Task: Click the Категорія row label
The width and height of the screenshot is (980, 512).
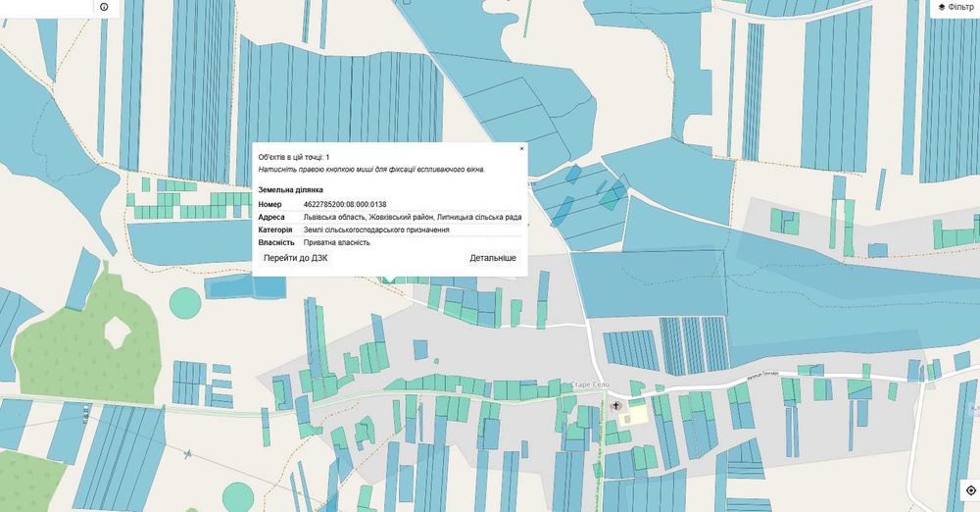Action: pos(275,230)
